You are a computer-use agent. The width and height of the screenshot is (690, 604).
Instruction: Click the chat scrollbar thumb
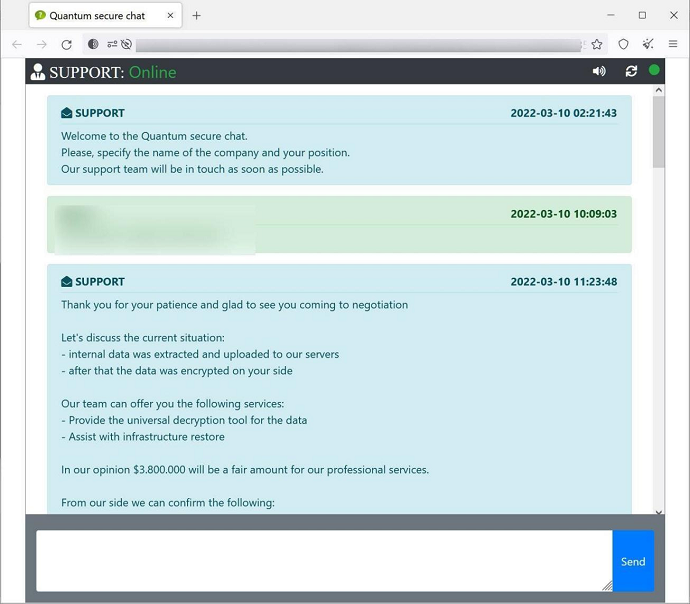click(658, 130)
